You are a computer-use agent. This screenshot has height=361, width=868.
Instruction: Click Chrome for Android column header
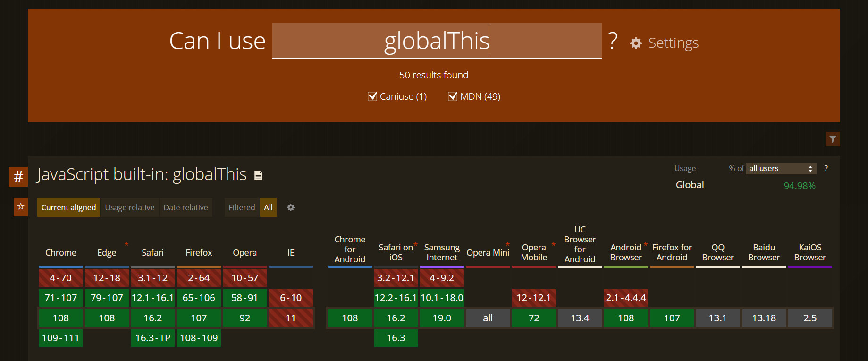pyautogui.click(x=350, y=249)
